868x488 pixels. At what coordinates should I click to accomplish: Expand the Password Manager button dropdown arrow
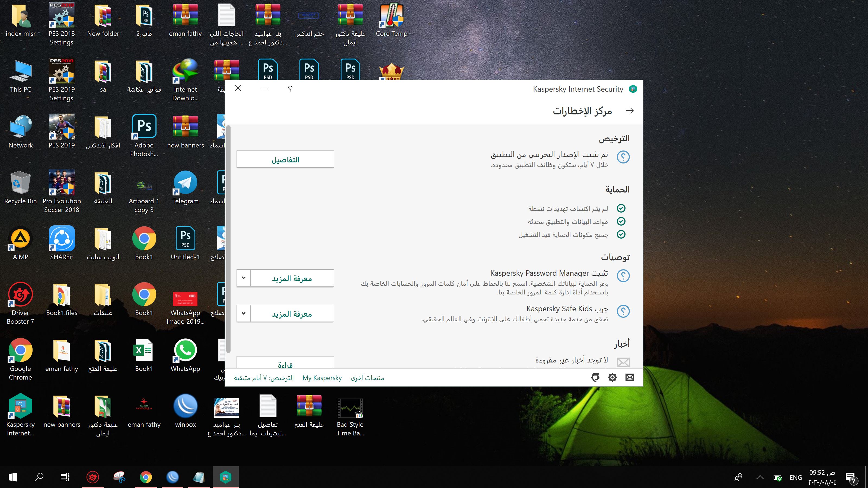tap(243, 278)
